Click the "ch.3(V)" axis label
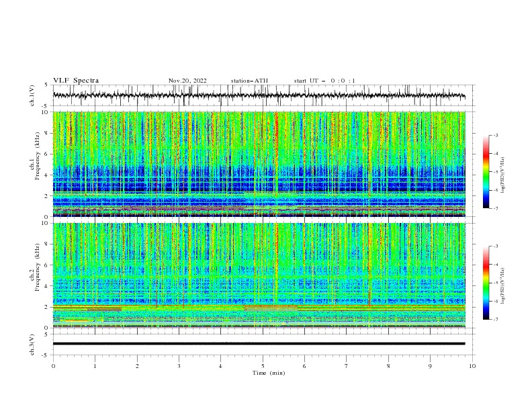Image resolution: width=532 pixels, height=411 pixels. click(32, 345)
